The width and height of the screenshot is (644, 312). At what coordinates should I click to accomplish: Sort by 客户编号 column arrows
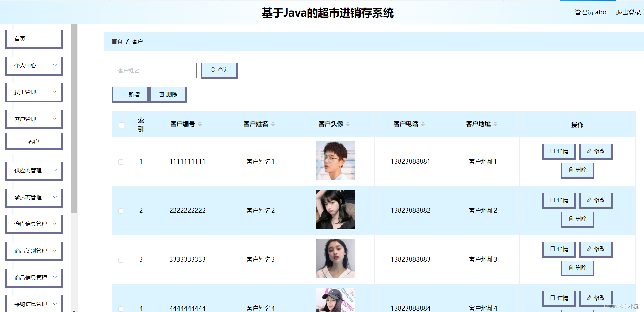[x=200, y=124]
